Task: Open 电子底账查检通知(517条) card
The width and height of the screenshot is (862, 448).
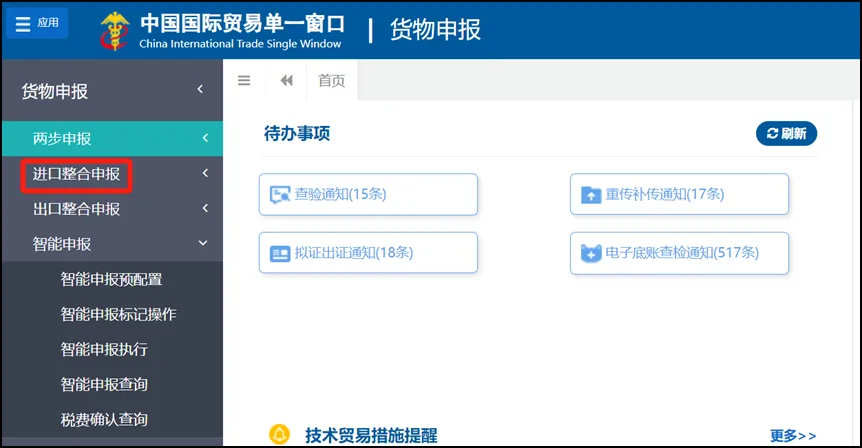Action: (x=679, y=253)
